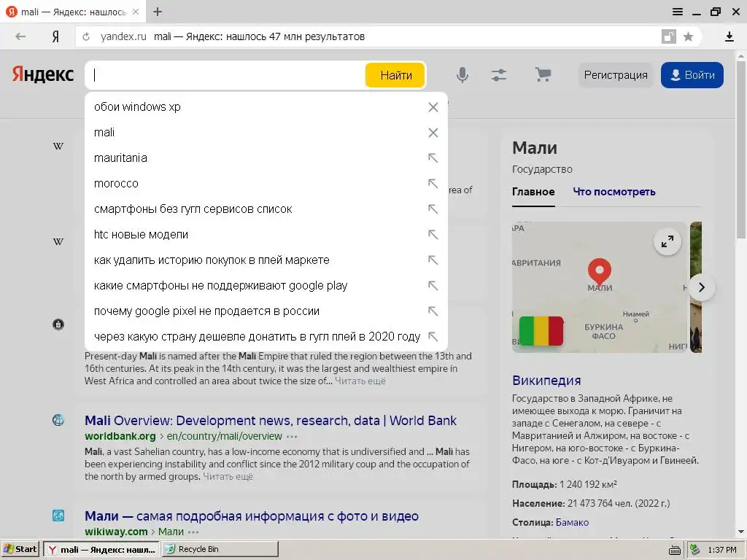Click the yandex.ru address bar
This screenshot has width=747, height=560.
(x=367, y=36)
